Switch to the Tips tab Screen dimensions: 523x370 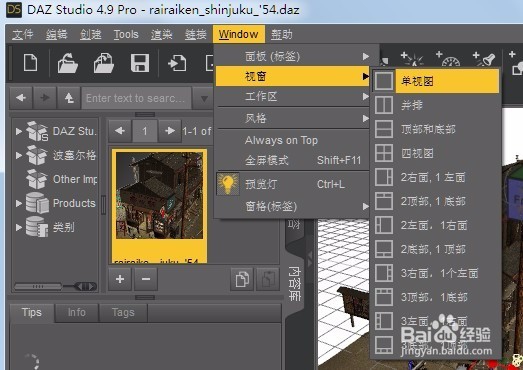pyautogui.click(x=32, y=313)
